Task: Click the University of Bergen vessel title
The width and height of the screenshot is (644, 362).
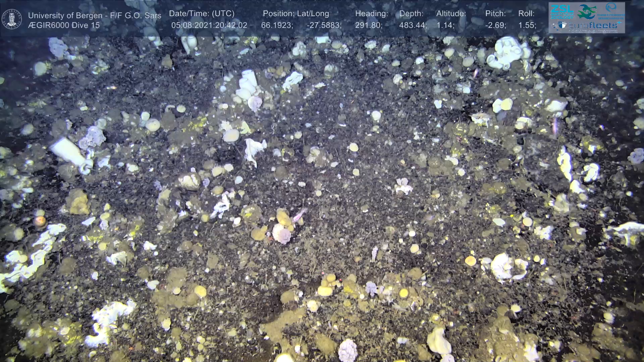Action: click(x=95, y=15)
